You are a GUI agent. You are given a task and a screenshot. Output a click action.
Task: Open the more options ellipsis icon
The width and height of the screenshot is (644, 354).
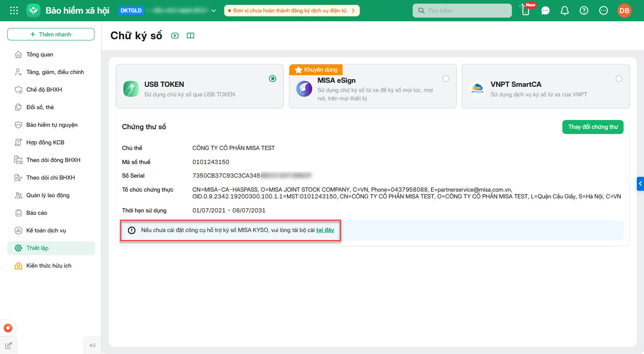tap(604, 11)
